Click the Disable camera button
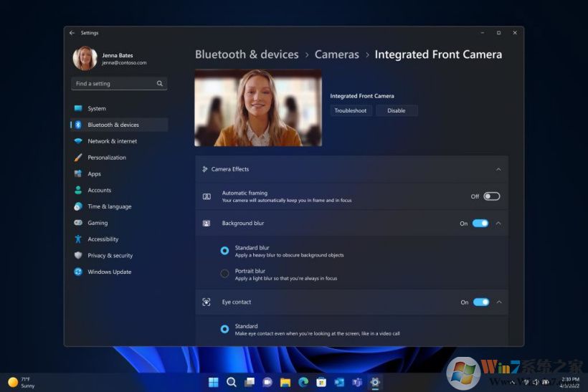This screenshot has height=392, width=588. [397, 110]
